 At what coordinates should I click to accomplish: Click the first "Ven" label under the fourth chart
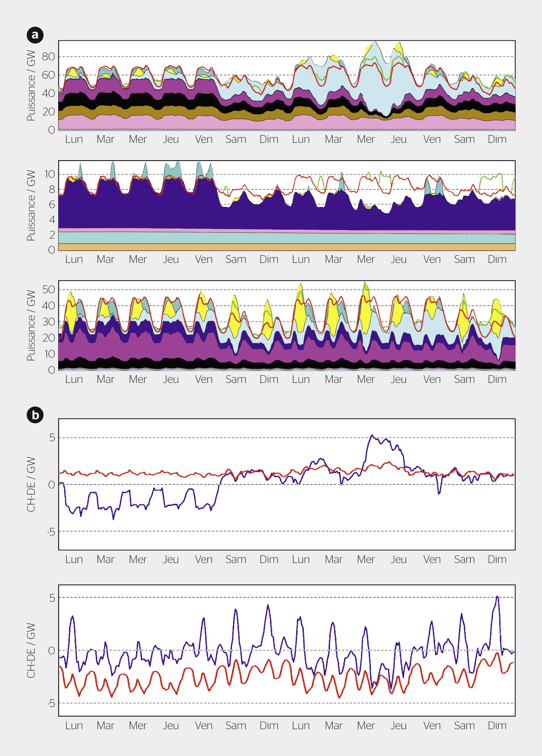point(204,560)
